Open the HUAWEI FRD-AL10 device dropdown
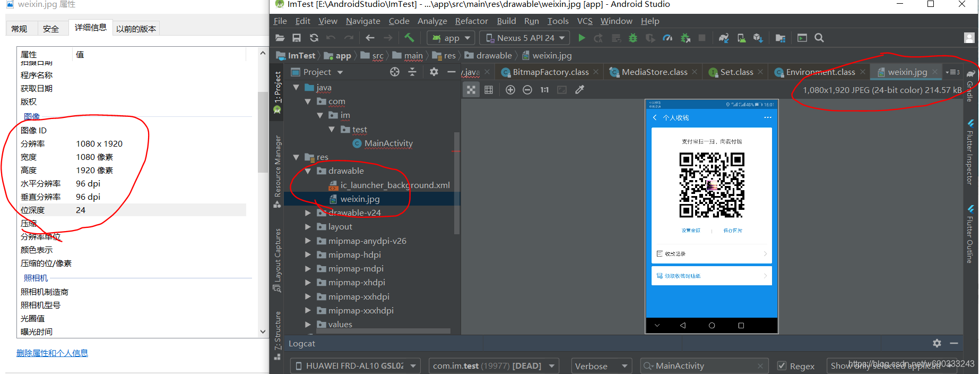 tap(355, 366)
